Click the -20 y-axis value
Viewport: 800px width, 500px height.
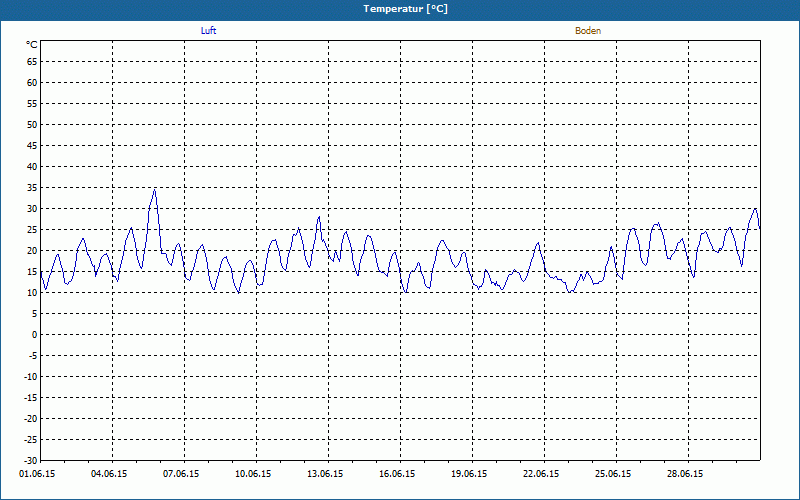coord(31,419)
